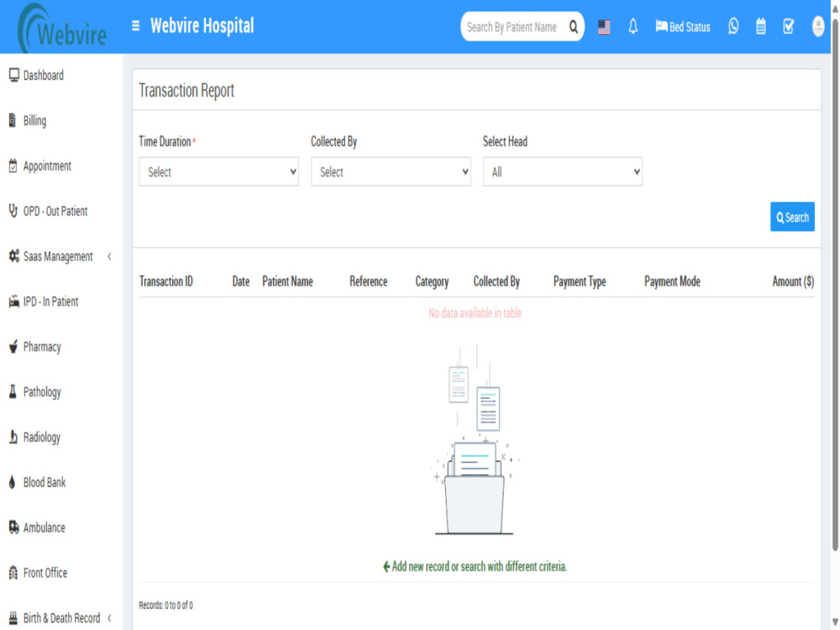
Task: Click the search magnifier icon in header
Action: click(x=573, y=27)
